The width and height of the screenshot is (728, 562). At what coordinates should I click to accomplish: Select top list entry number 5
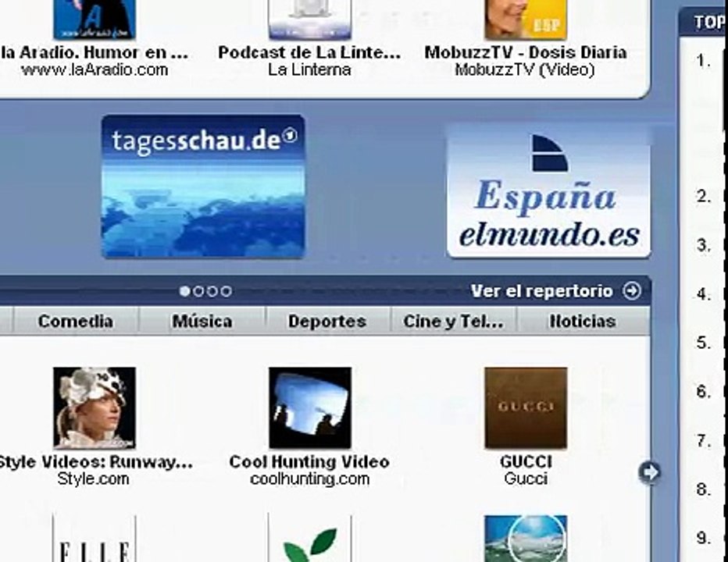(x=704, y=343)
